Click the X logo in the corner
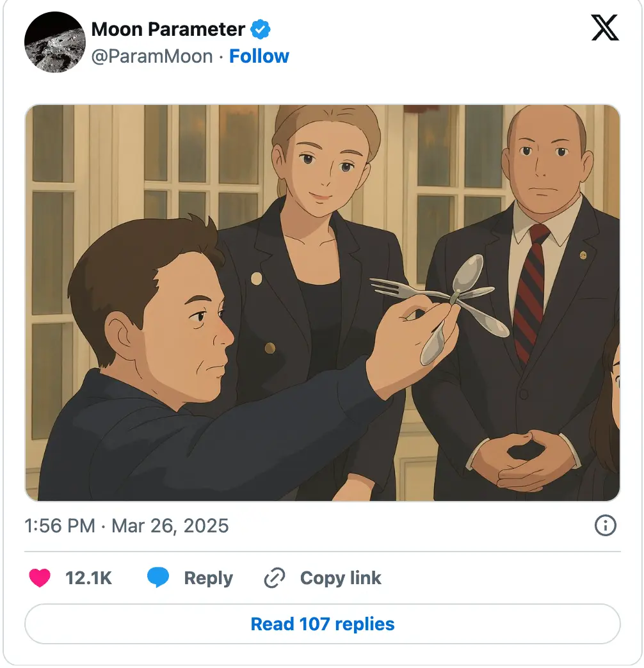Viewport: 644px width, 668px height. pos(605,28)
